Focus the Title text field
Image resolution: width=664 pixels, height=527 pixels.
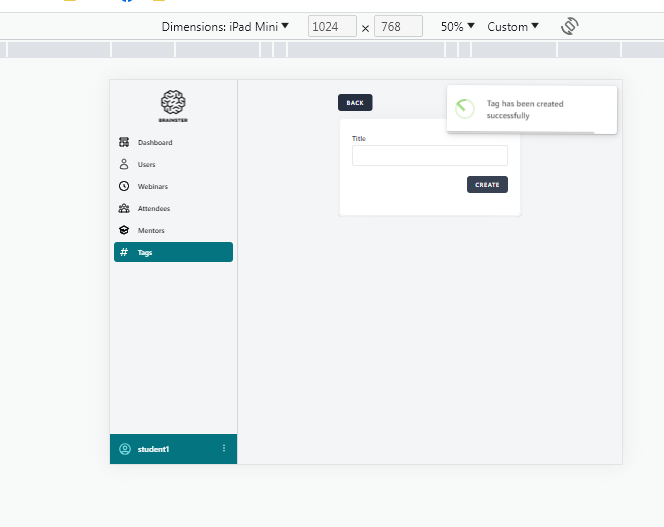(x=429, y=156)
